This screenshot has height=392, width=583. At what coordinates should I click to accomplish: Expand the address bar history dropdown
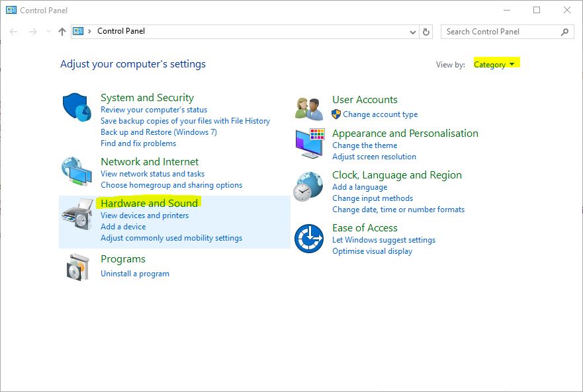(413, 32)
